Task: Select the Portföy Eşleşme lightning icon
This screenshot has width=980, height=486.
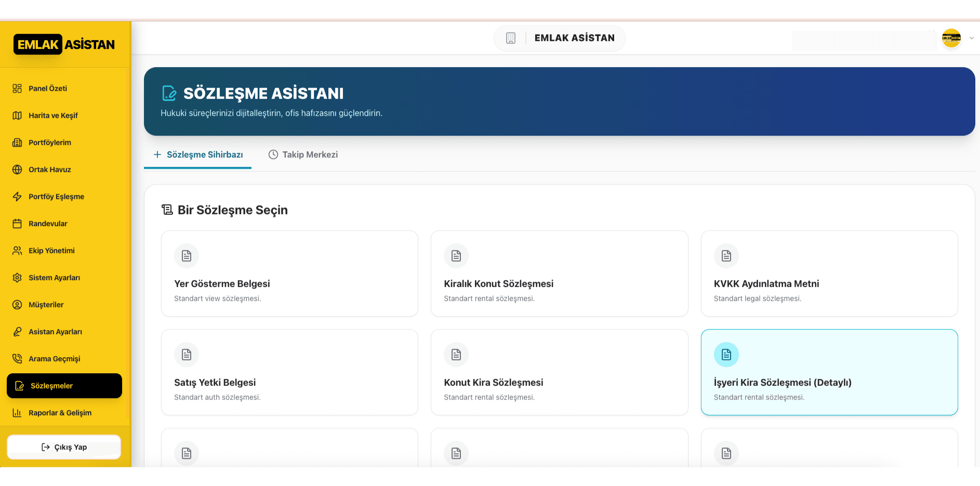Action: (17, 196)
